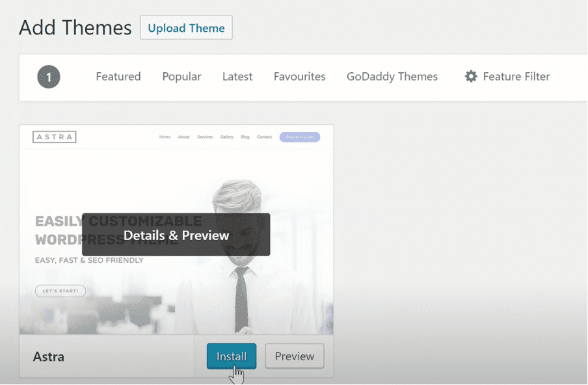
Task: Select the Gallery item in the preview navbar
Action: click(226, 137)
